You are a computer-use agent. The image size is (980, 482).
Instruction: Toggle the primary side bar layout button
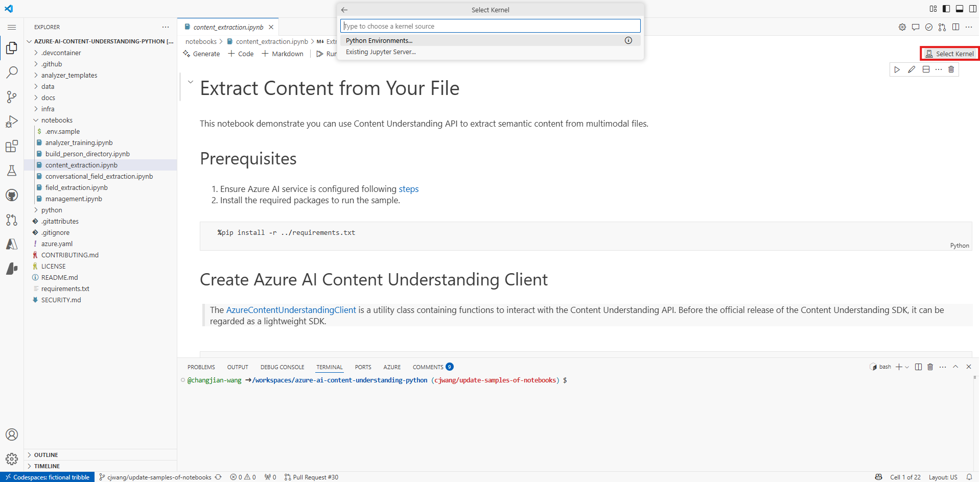[946, 9]
